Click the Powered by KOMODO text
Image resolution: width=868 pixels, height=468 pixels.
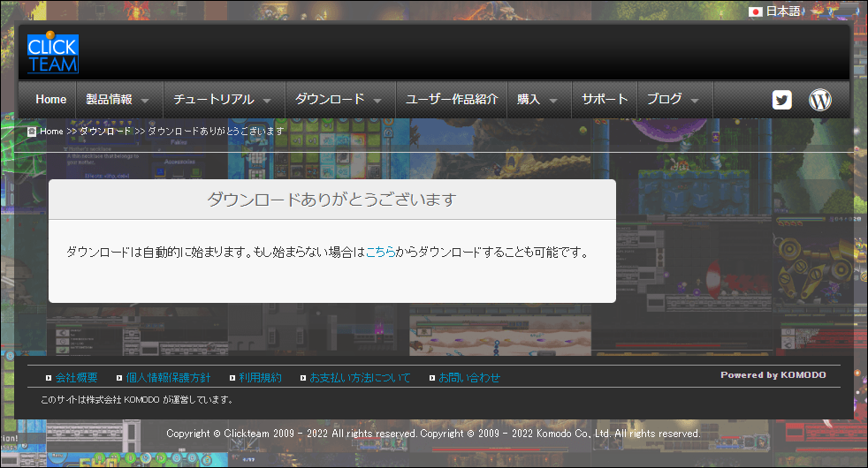click(773, 375)
